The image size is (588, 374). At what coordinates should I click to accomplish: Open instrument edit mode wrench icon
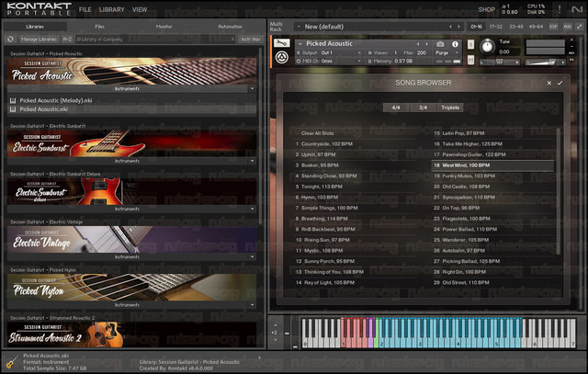click(x=282, y=43)
